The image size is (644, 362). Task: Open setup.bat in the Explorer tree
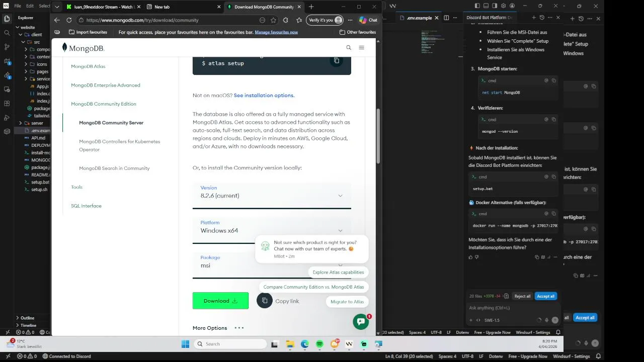40,182
